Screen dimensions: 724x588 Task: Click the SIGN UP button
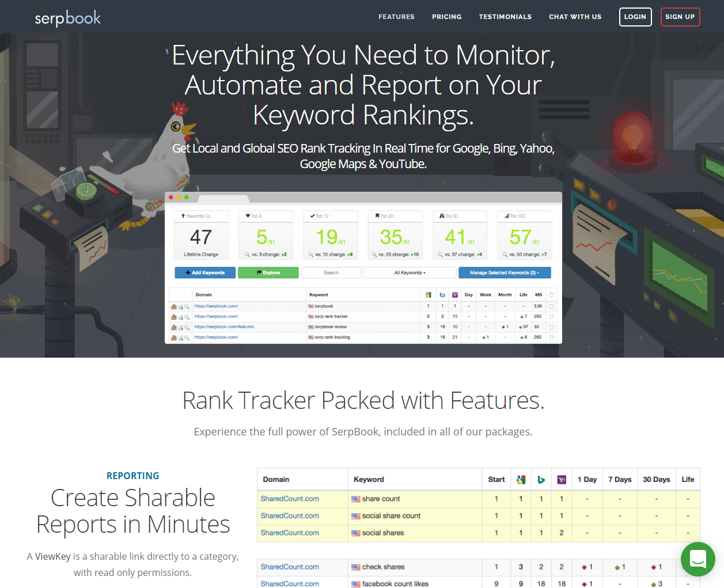click(680, 17)
